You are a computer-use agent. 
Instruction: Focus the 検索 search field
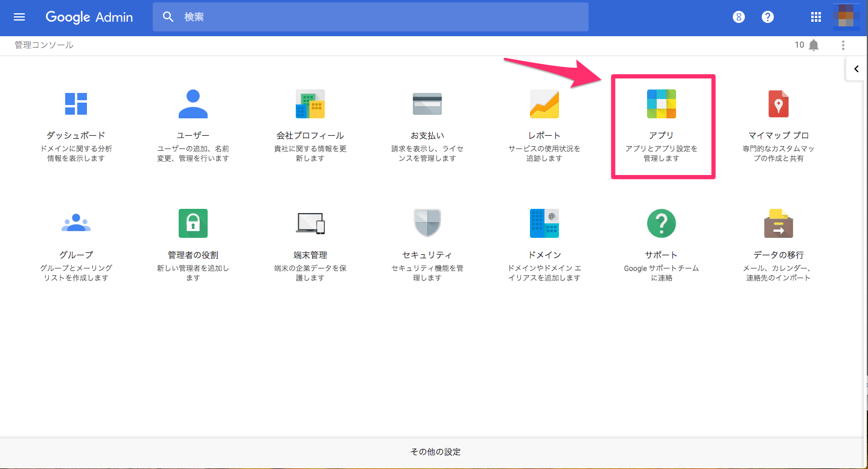tap(370, 17)
